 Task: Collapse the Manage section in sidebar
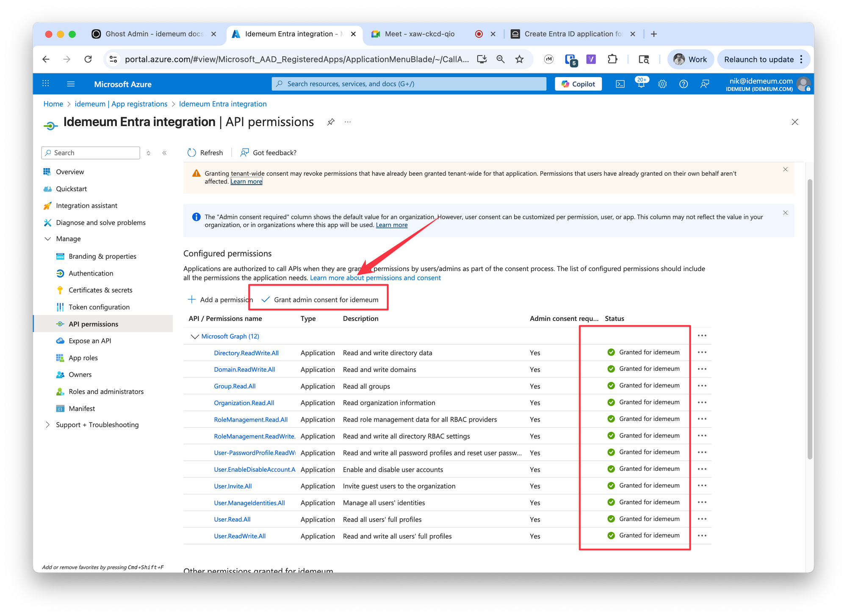[x=48, y=239]
